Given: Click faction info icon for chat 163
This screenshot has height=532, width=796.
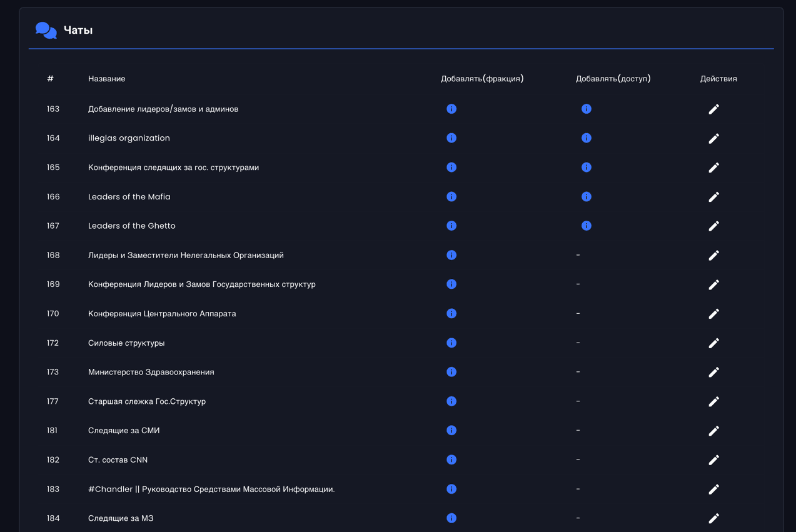Looking at the screenshot, I should (451, 109).
